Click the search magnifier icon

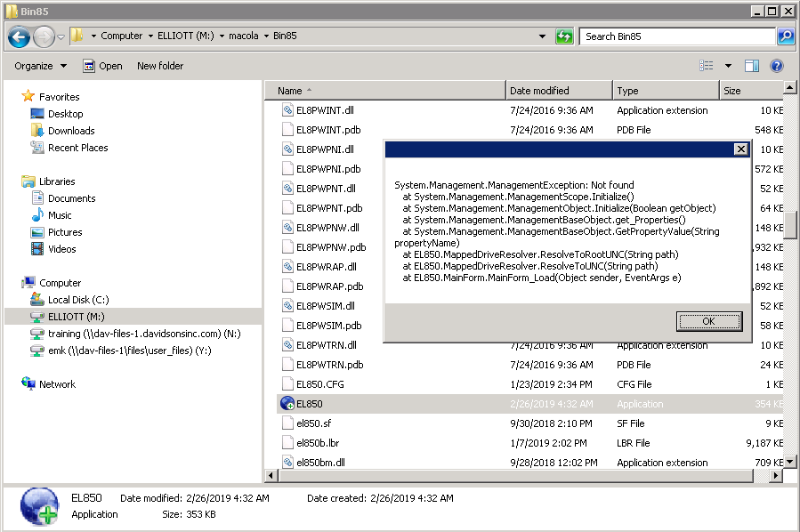[786, 36]
